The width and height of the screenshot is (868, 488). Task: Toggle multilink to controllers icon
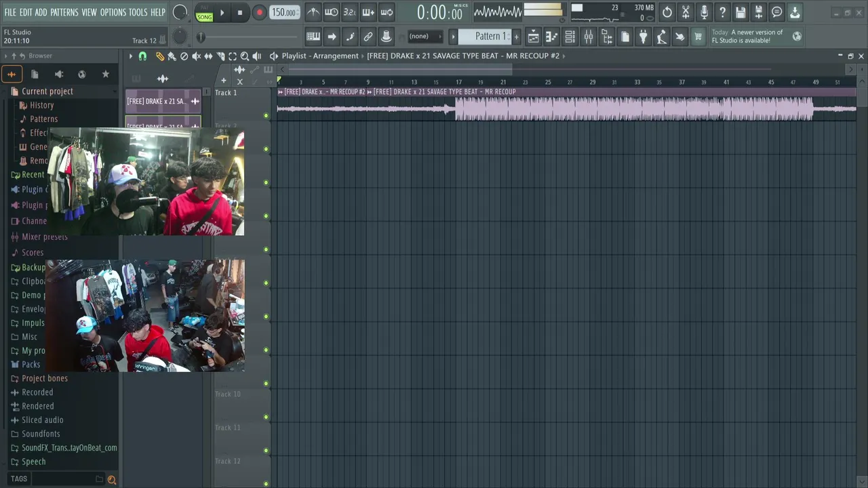368,37
